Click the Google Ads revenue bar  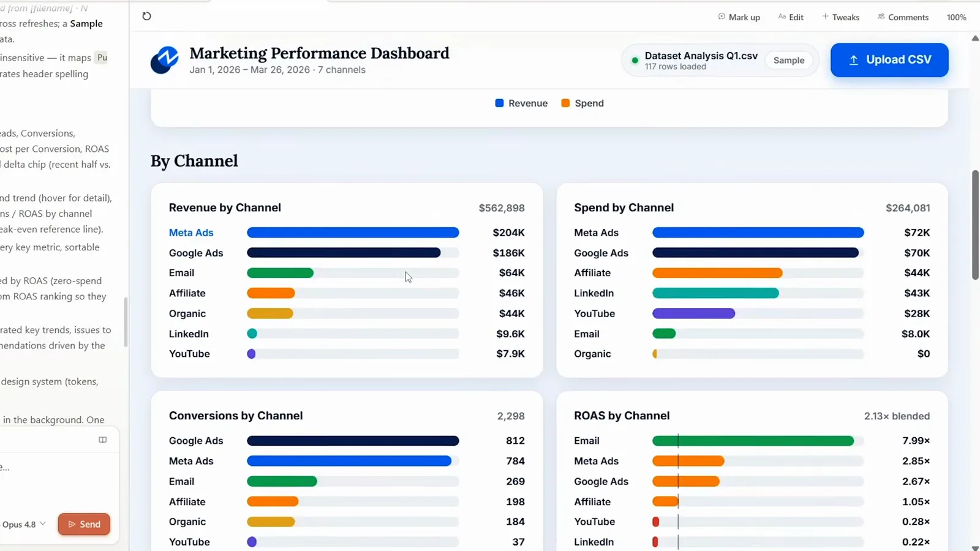(344, 253)
